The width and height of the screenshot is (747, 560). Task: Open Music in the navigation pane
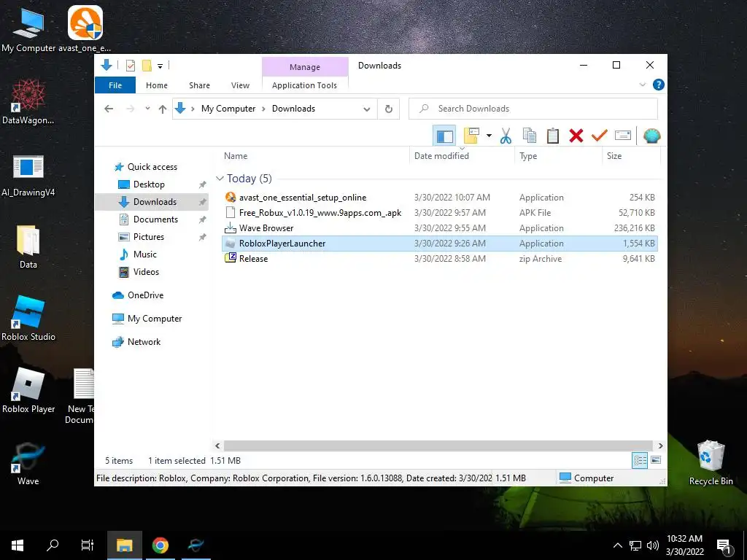pyautogui.click(x=145, y=254)
